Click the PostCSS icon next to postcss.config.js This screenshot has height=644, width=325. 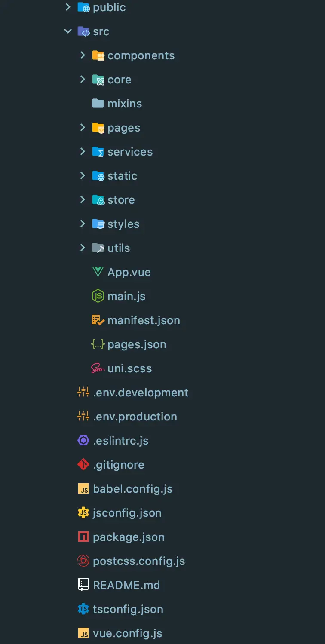point(83,561)
